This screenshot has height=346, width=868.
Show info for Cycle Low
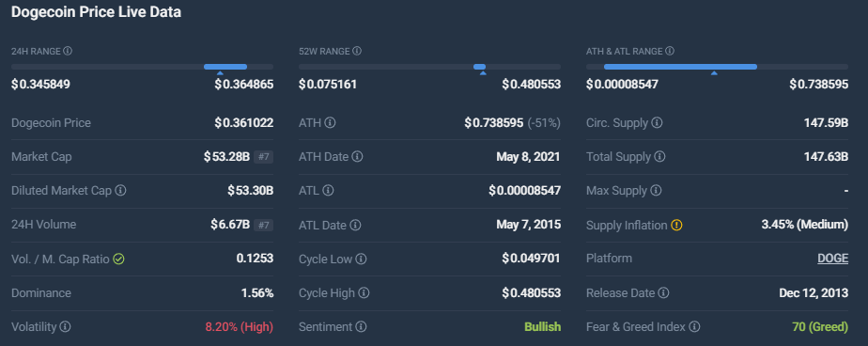361,259
